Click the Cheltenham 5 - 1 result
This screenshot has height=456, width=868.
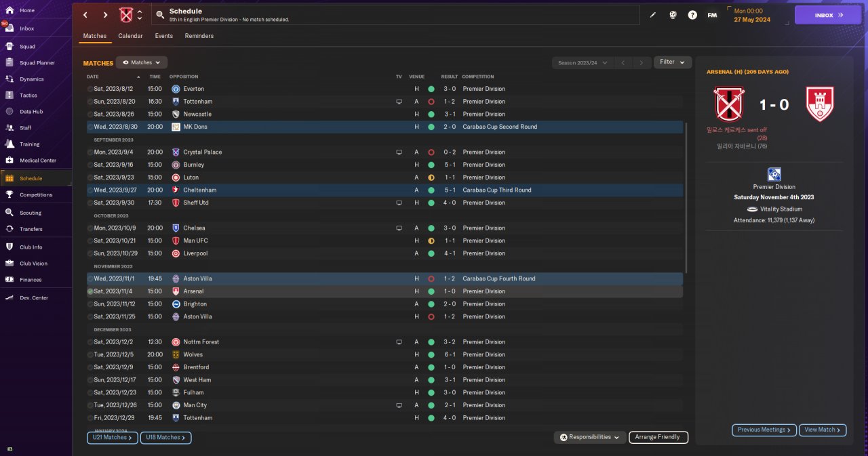point(449,190)
